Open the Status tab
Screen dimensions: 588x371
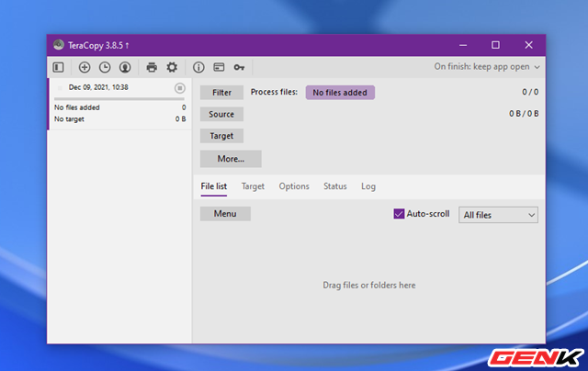(x=335, y=186)
